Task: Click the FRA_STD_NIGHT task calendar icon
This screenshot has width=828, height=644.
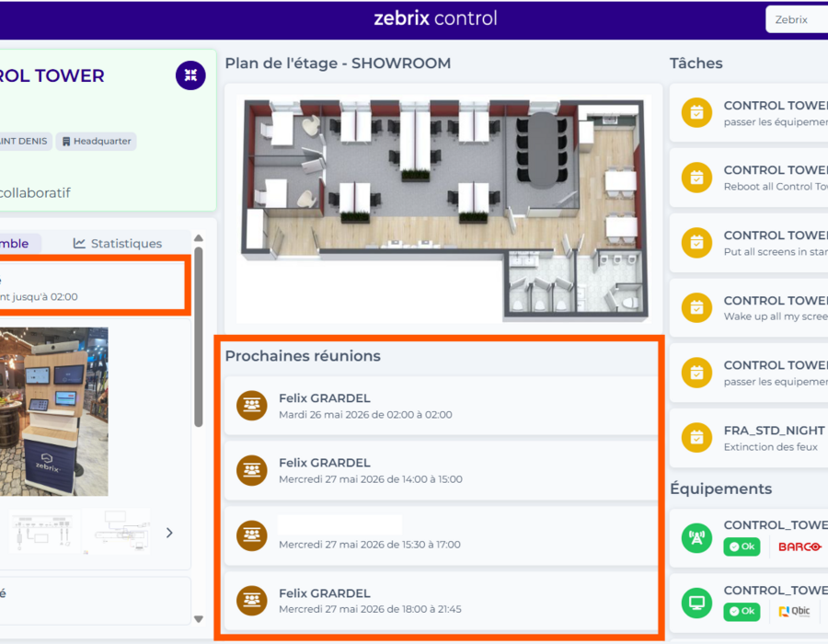Action: pyautogui.click(x=697, y=438)
